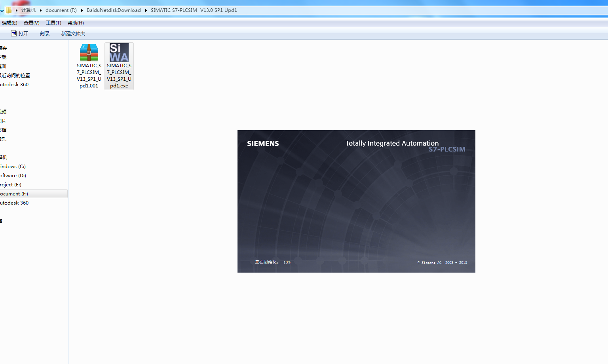Open the 帮助(H) menu
The height and width of the screenshot is (364, 608).
click(76, 23)
